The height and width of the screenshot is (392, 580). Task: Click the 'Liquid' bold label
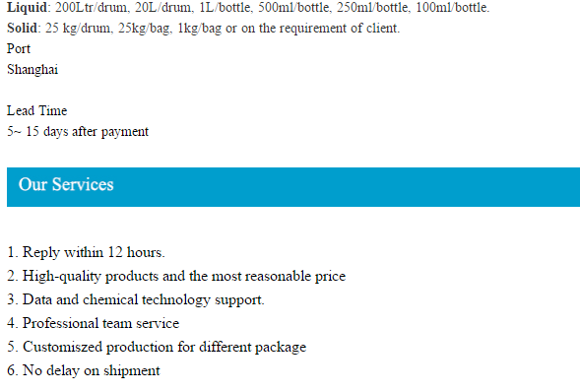[x=27, y=8]
